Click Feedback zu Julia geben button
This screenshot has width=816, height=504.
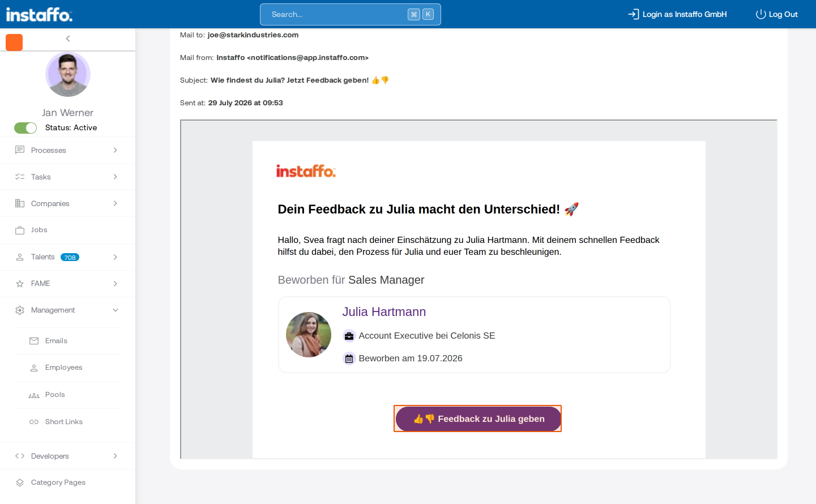click(478, 419)
